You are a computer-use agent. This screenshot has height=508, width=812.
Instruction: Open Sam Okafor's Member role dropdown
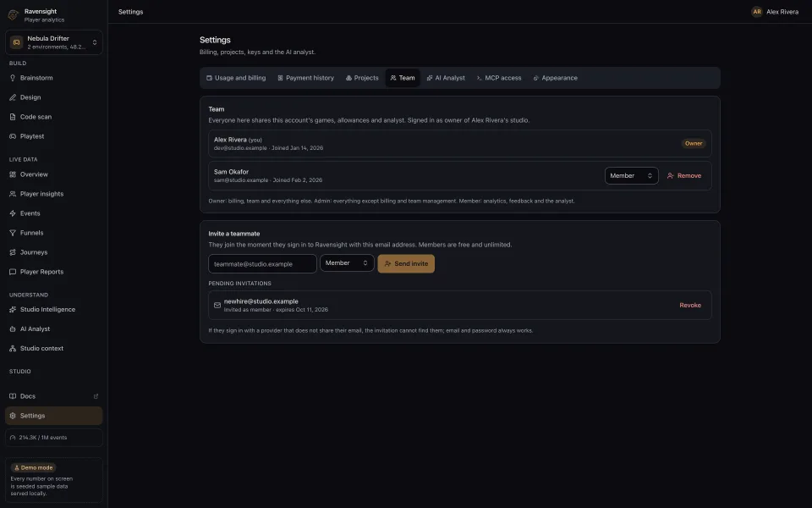[631, 176]
